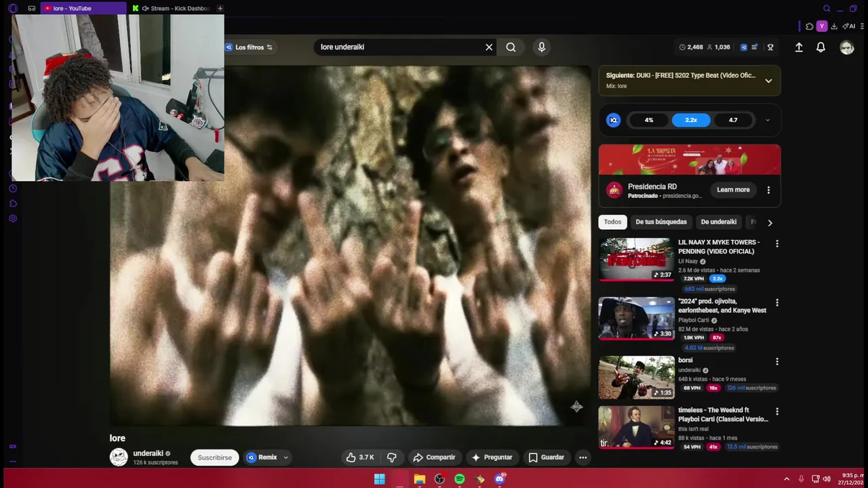Screen dimensions: 868x488
Task: Run search with the magnifier button
Action: 511,47
